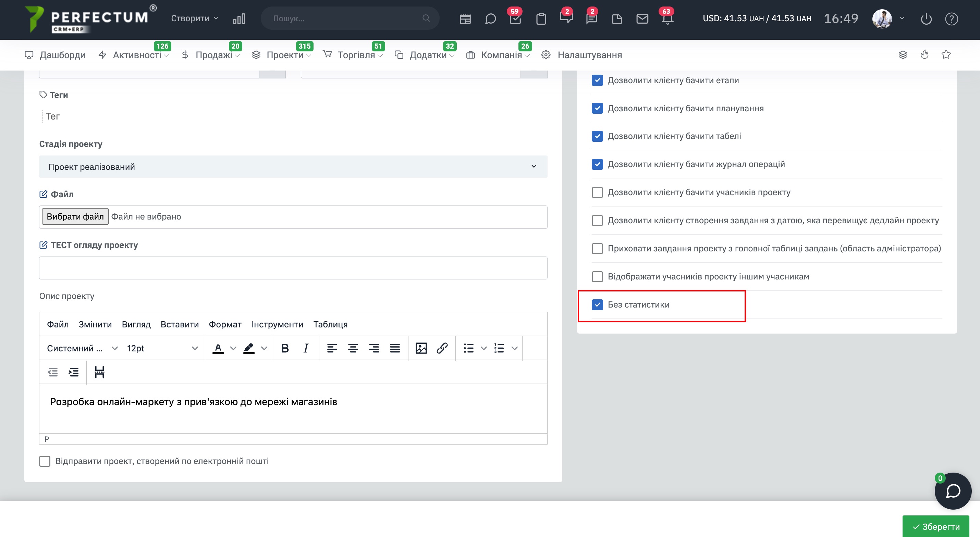Open 'Створити' dropdown in header
The image size is (980, 537).
pyautogui.click(x=194, y=18)
